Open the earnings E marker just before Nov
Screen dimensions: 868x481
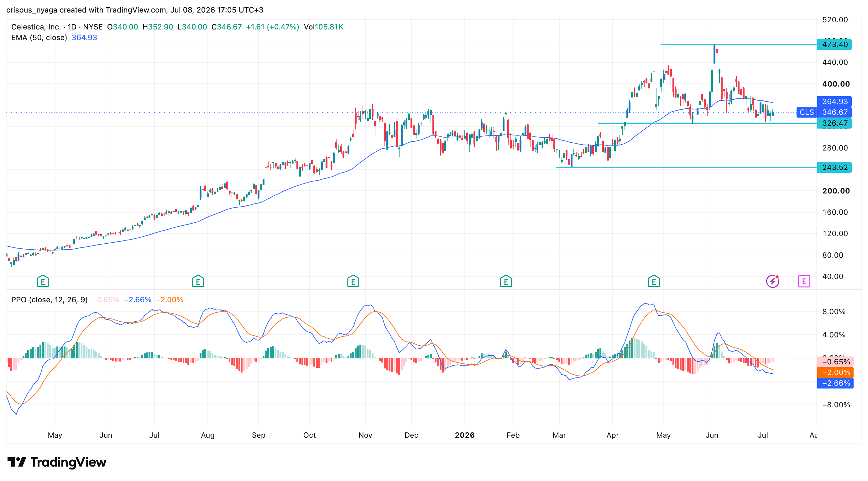tap(353, 281)
